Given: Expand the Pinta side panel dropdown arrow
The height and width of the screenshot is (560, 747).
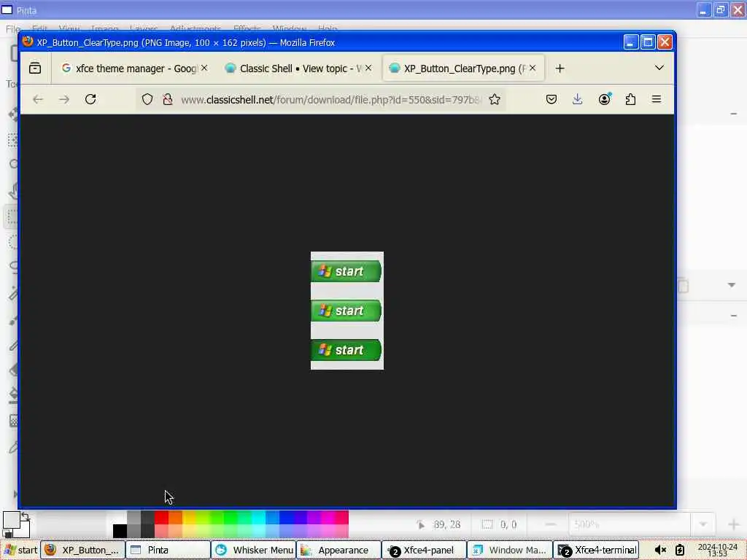Looking at the screenshot, I should [x=732, y=285].
